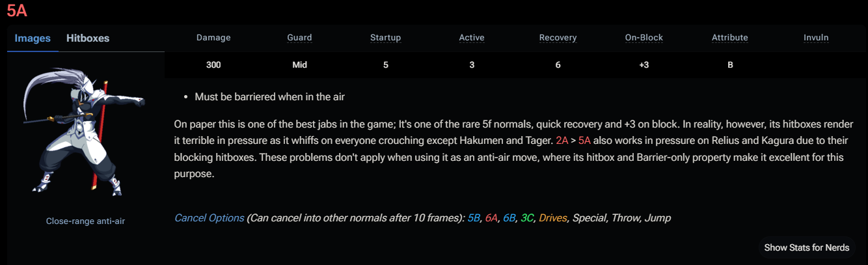
Task: Click the Attribute column header
Action: (729, 38)
